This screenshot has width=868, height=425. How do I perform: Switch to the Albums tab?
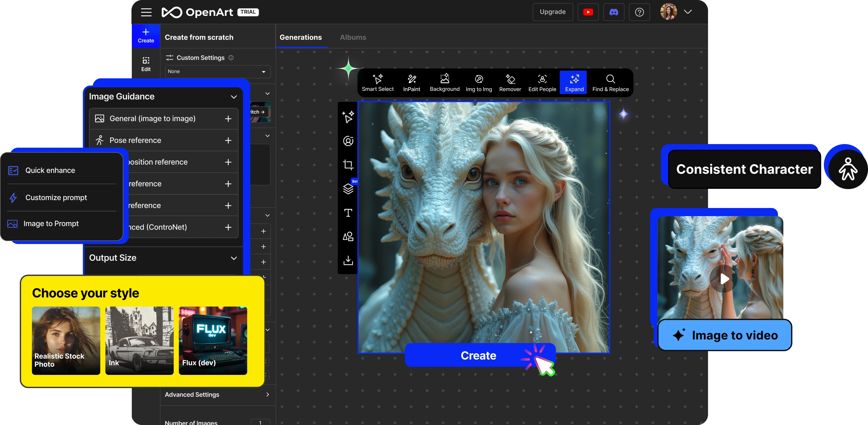coord(352,38)
